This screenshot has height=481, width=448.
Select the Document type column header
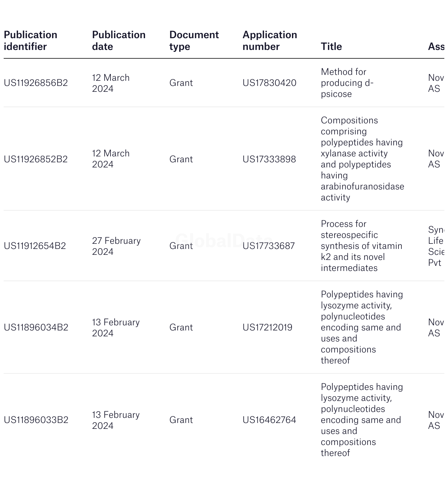coord(194,40)
